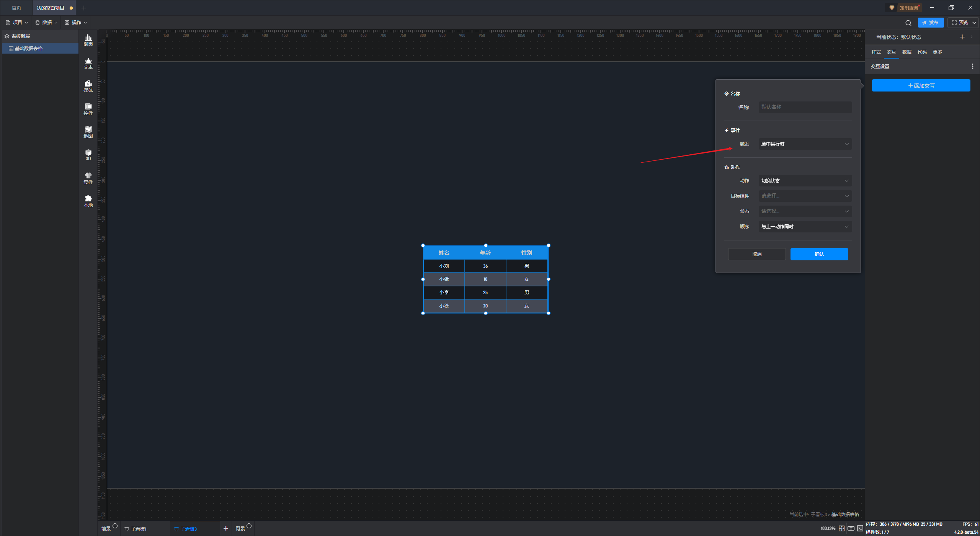The image size is (980, 536).
Task: Switch to the 样式 style tab
Action: tap(876, 52)
